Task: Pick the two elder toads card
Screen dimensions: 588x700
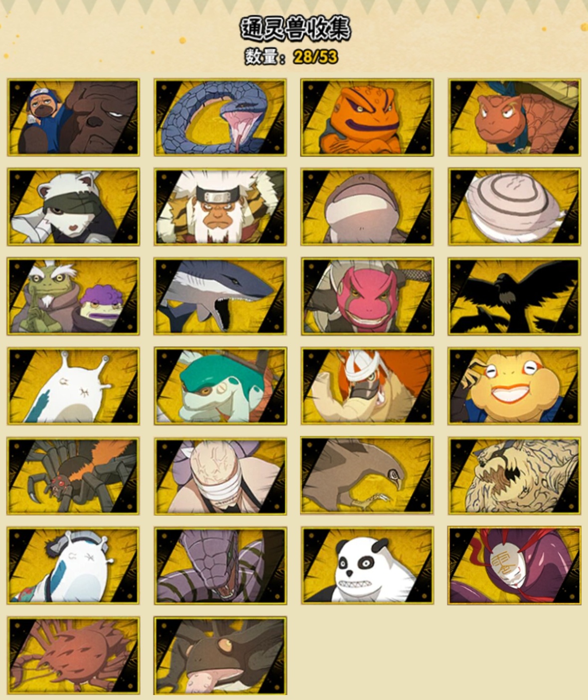Action: coord(73,296)
